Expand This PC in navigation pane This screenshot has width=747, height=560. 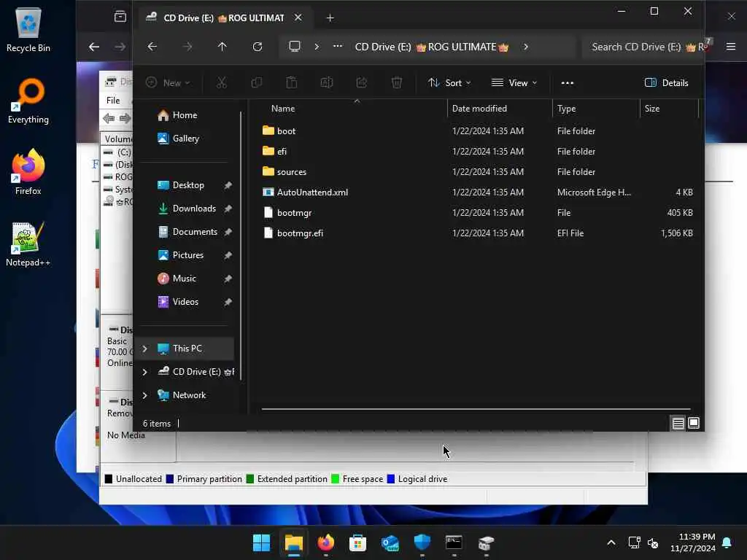(145, 349)
